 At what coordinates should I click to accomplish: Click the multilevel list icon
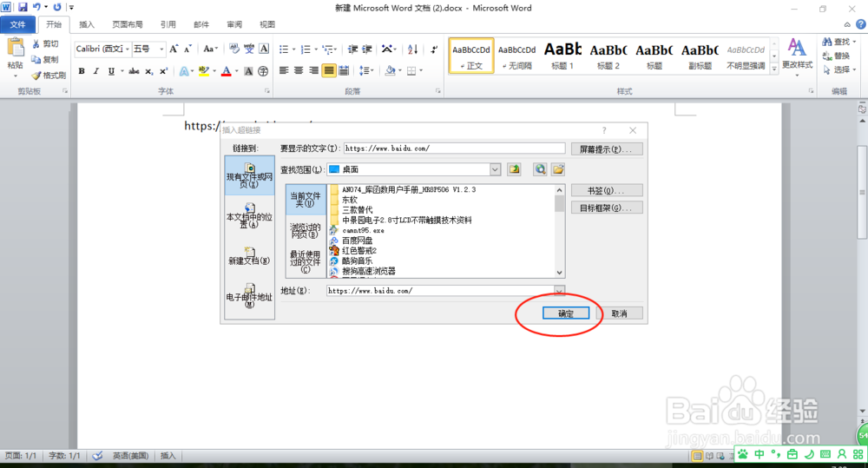tap(327, 49)
